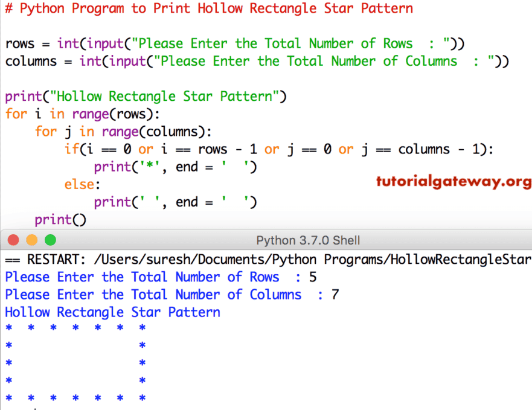Select the Hollow Rectangle Star Pattern output heading
The image size is (532, 410).
click(112, 312)
